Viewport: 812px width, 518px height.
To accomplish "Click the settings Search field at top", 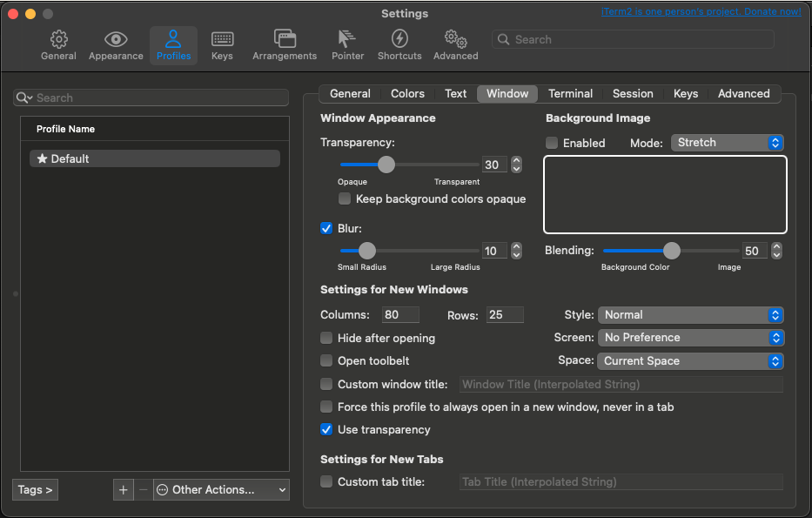I will (x=633, y=39).
